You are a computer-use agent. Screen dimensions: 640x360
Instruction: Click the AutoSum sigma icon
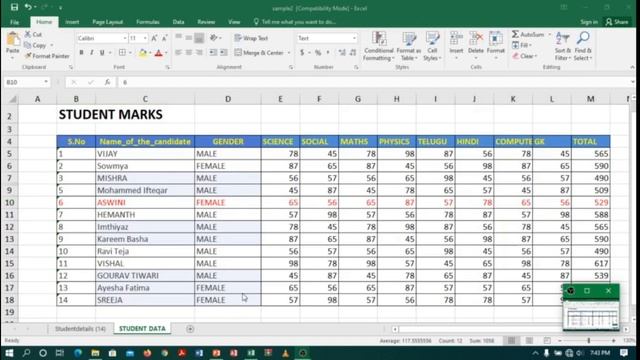pyautogui.click(x=516, y=34)
